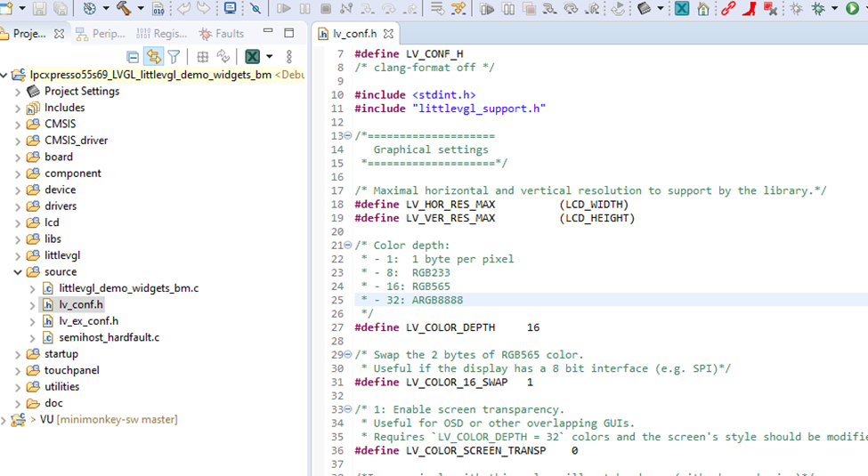This screenshot has width=868, height=476.
Task: Click the red boot icon in toolbar
Action: pyautogui.click(x=750, y=9)
